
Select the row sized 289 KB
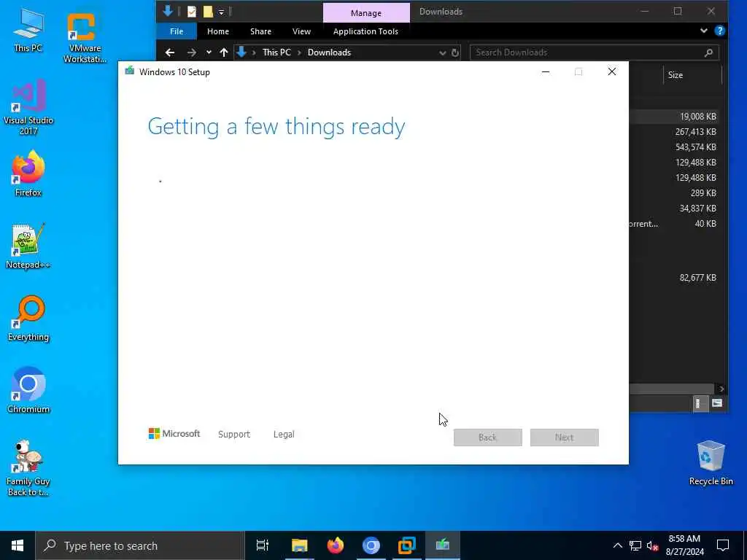click(676, 192)
